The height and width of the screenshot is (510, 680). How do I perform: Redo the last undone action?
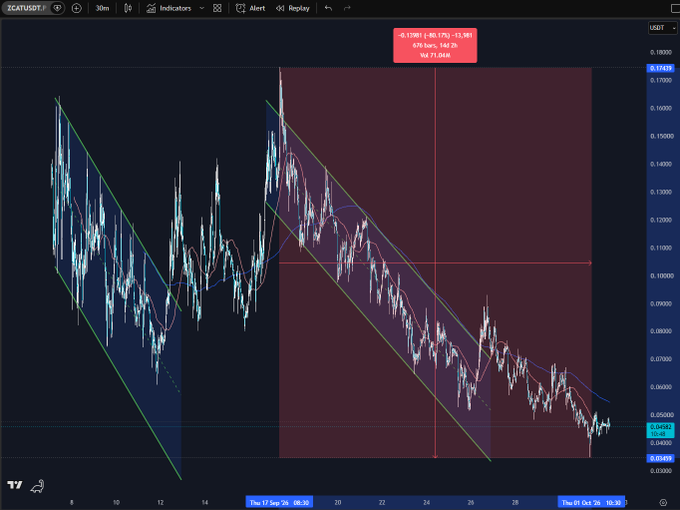347,8
